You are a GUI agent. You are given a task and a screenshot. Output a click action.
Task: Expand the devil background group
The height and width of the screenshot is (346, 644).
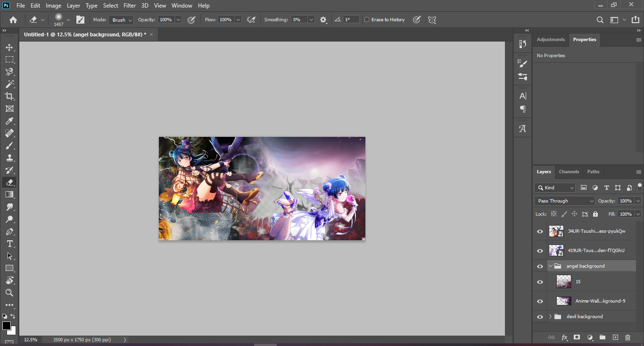click(550, 317)
